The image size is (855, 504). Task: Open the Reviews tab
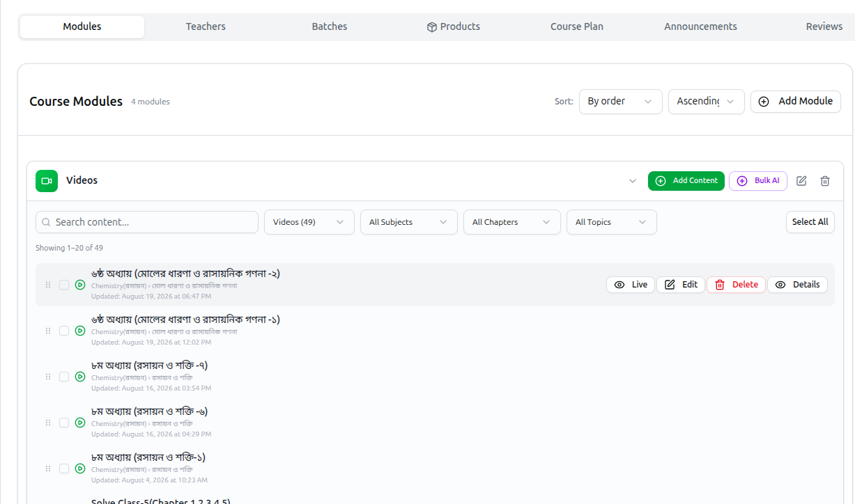pyautogui.click(x=824, y=27)
